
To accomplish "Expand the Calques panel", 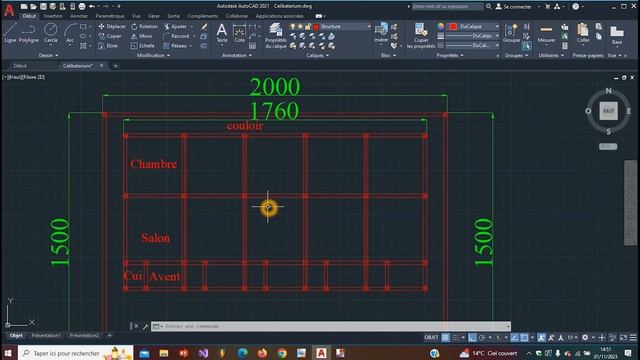I will [x=318, y=55].
